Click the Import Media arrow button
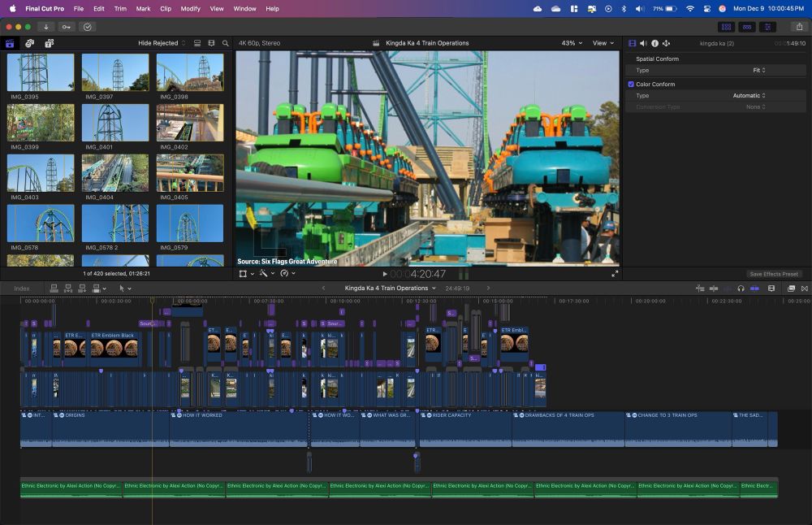Viewport: 812px width, 525px height. (x=46, y=27)
